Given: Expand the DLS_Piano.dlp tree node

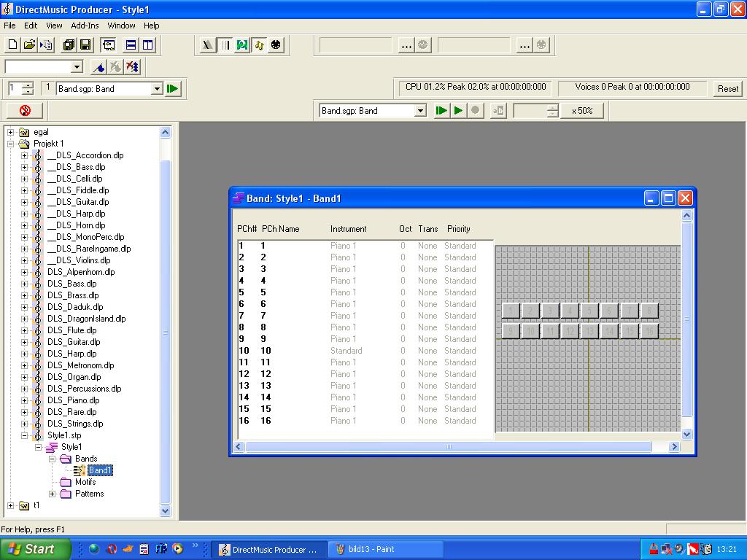Looking at the screenshot, I should (24, 400).
